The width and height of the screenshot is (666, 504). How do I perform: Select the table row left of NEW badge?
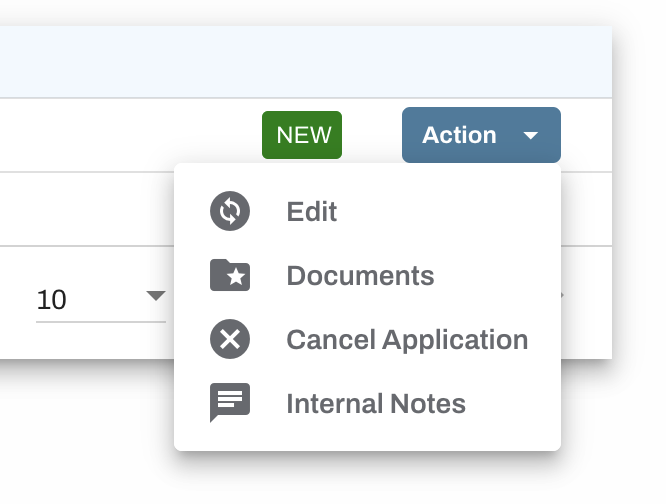point(127,135)
